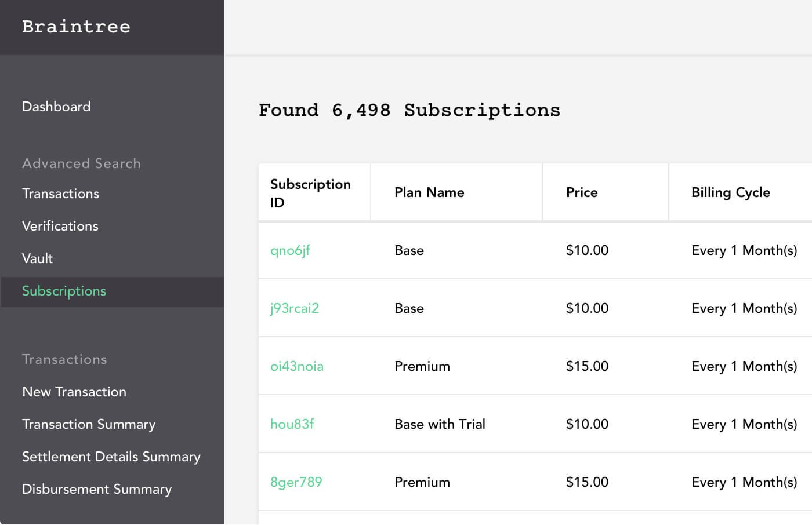Start a New Transaction
Viewport: 812px width, 525px height.
tap(74, 392)
